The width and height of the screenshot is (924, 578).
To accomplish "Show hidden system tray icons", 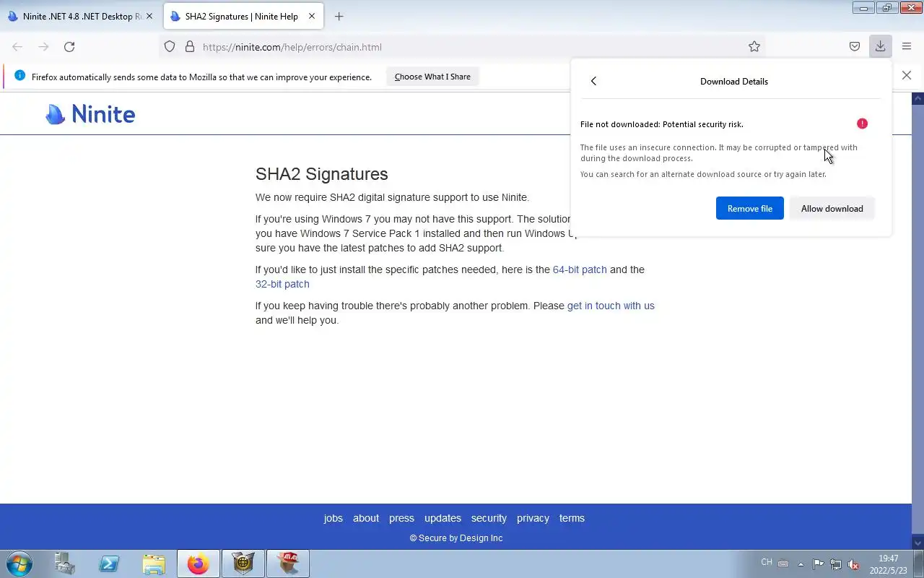I will [801, 564].
